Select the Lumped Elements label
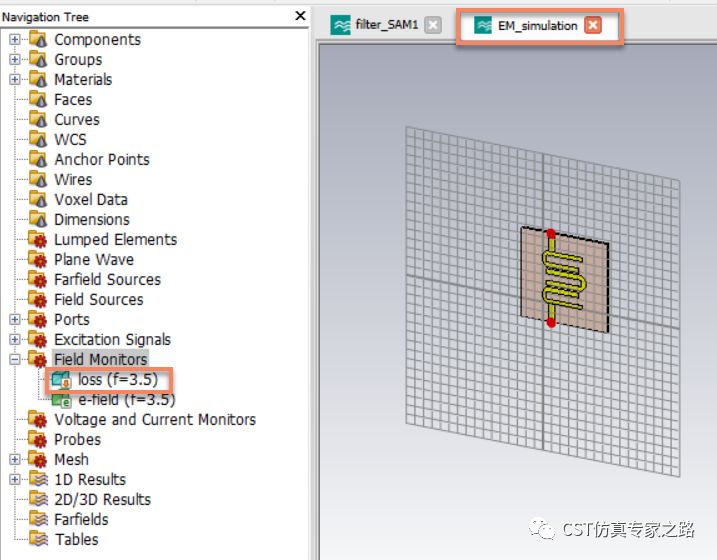Viewport: 717px width, 560px height. pyautogui.click(x=115, y=240)
